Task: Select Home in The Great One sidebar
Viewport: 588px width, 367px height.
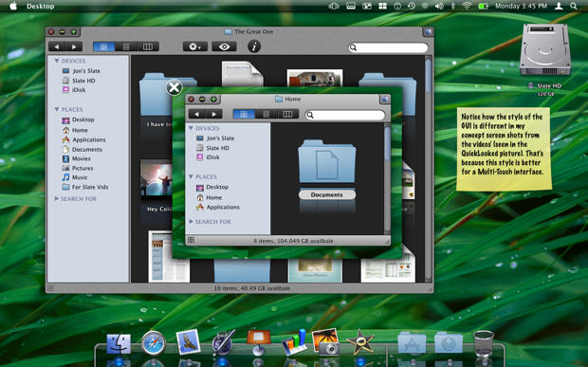Action: pyautogui.click(x=75, y=130)
